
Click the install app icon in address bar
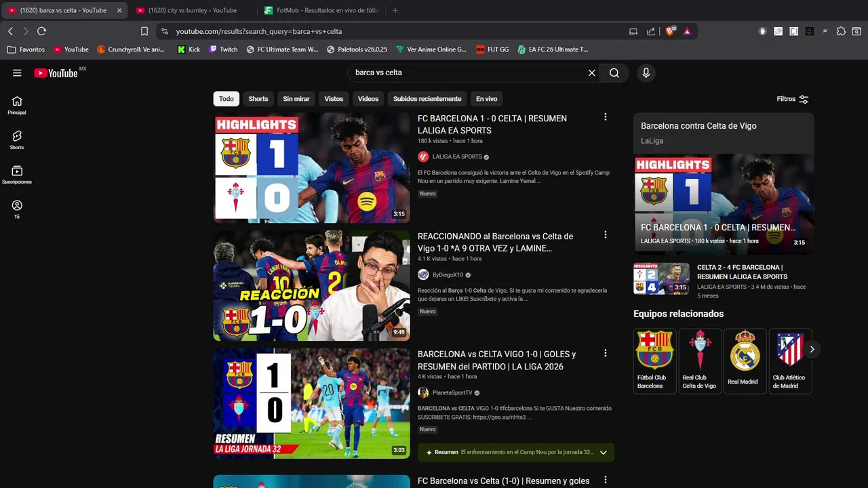pyautogui.click(x=633, y=31)
